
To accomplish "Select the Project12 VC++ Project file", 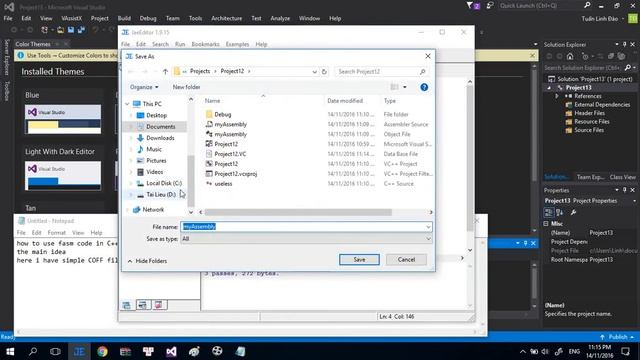I will [226, 164].
